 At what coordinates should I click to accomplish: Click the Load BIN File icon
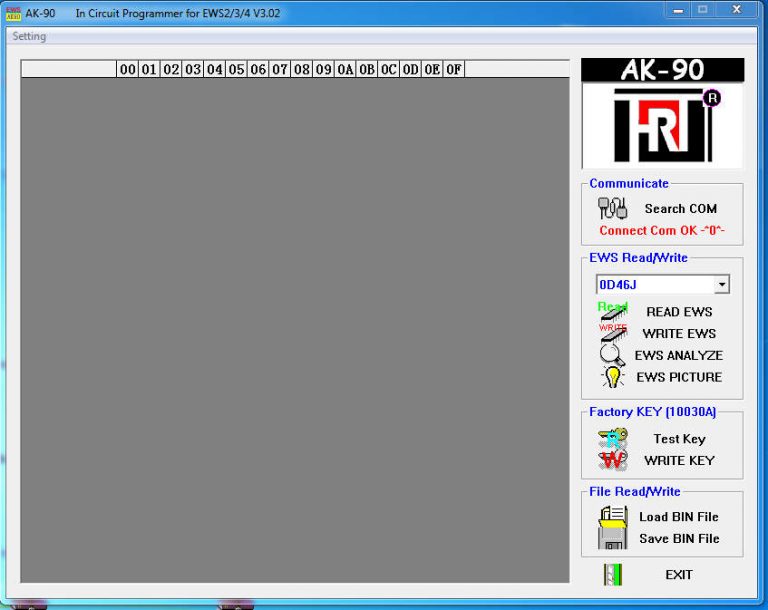coord(612,516)
